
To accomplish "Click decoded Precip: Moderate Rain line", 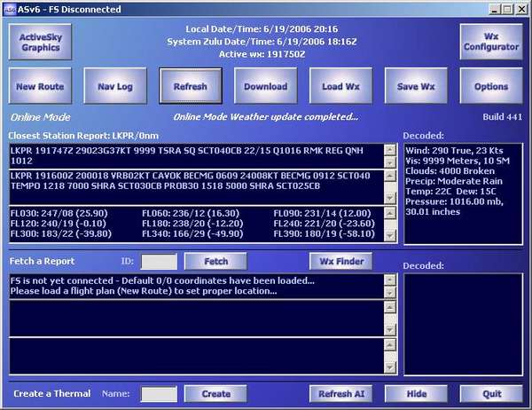I will coord(454,181).
